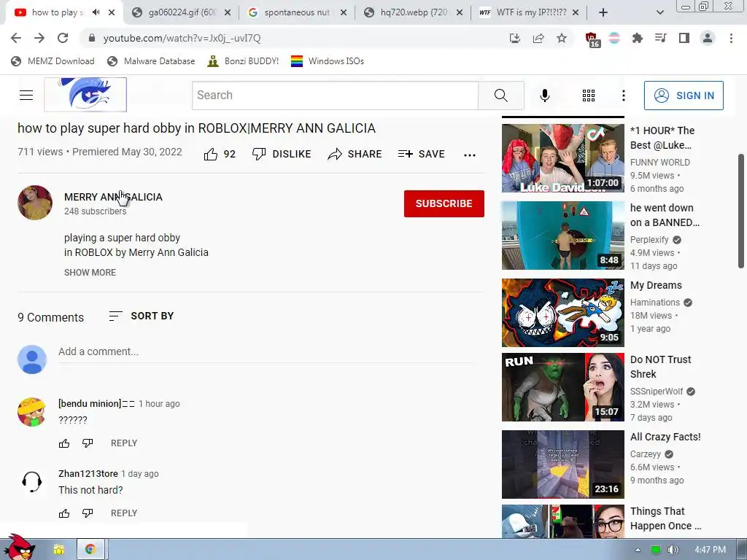This screenshot has width=747, height=560.
Task: Open the Chrome profile avatar
Action: tap(708, 38)
